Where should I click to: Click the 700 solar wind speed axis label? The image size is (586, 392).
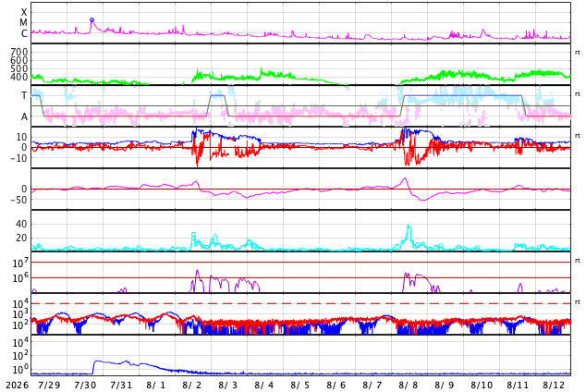point(19,52)
